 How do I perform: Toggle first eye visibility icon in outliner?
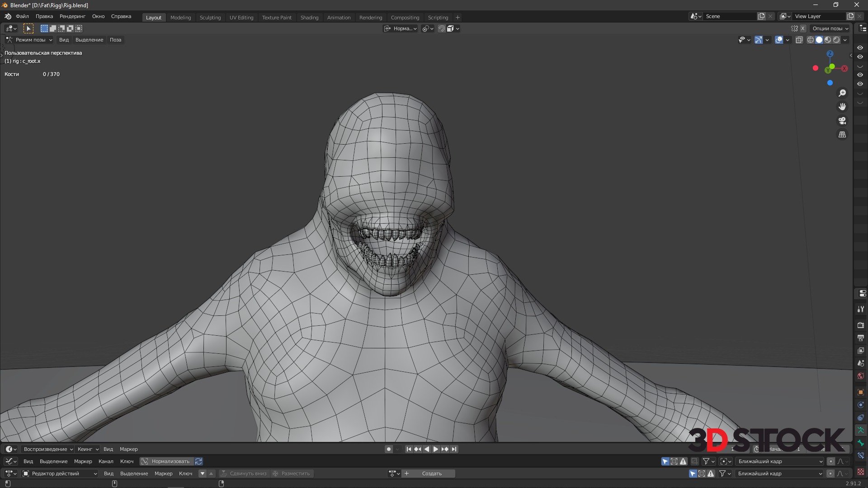(860, 48)
